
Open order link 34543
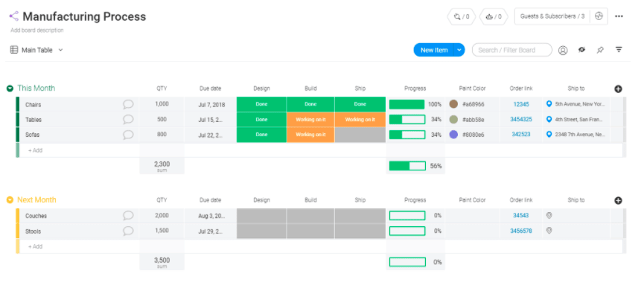click(x=521, y=215)
